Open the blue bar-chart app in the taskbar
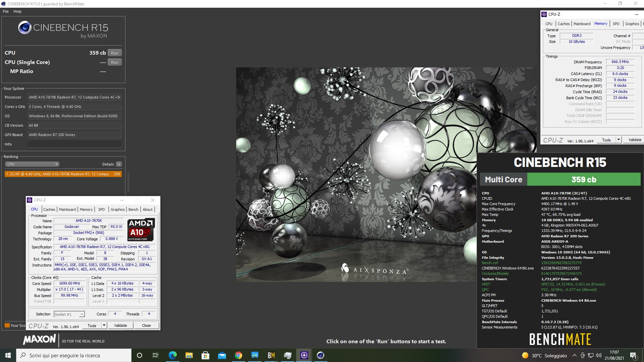The image size is (644, 362). point(255,355)
